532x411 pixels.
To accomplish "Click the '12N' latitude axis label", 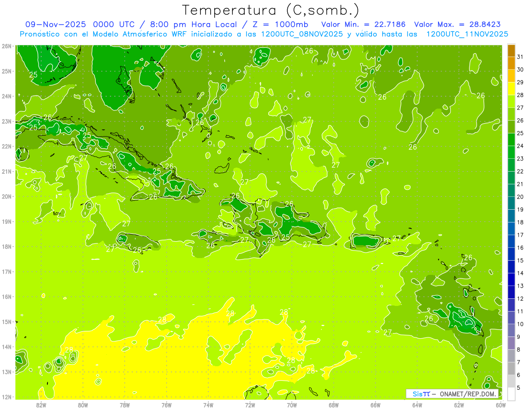I will tap(6, 397).
